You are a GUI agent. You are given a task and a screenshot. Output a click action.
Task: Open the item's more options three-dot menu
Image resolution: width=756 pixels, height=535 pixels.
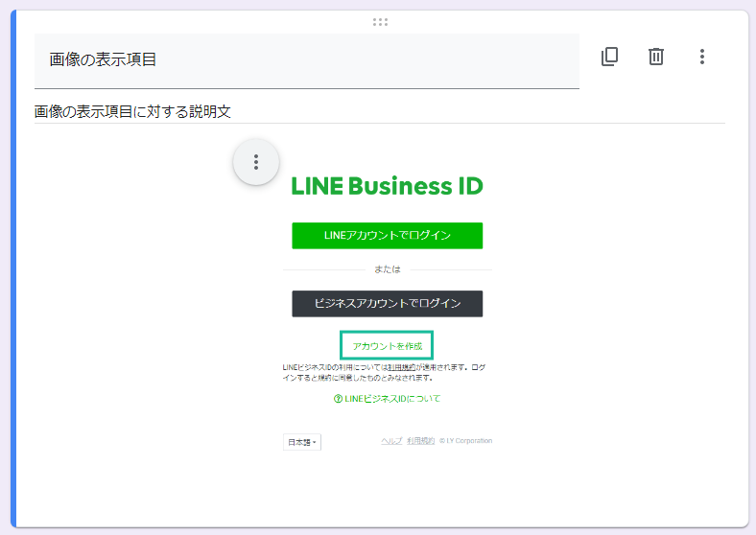[x=702, y=57]
